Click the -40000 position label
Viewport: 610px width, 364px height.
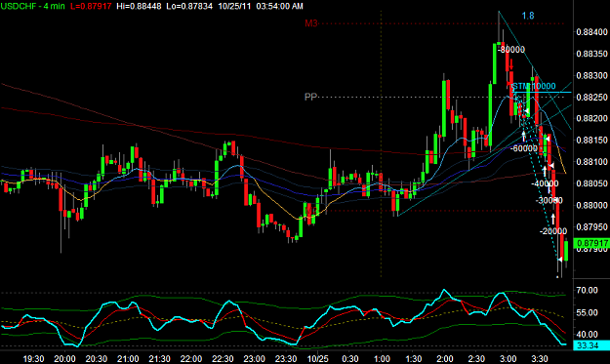click(545, 183)
